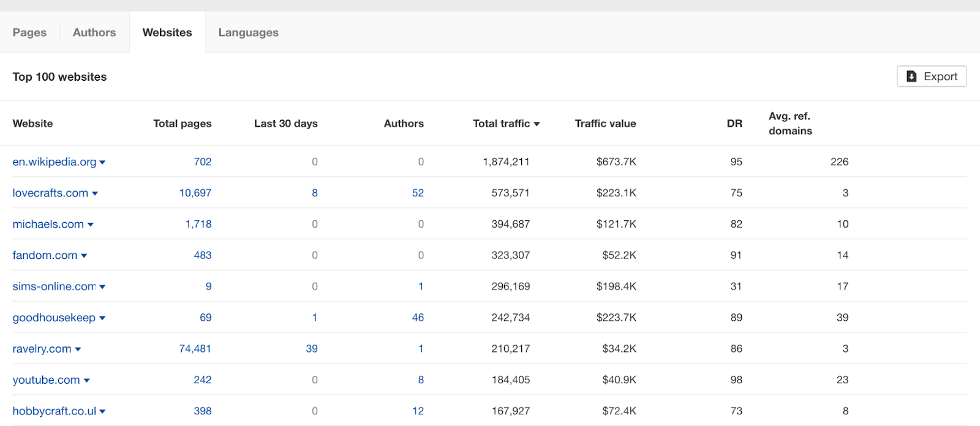Screen dimensions: 980x426
Task: Sort by the Last 30 days header
Action: [x=286, y=124]
